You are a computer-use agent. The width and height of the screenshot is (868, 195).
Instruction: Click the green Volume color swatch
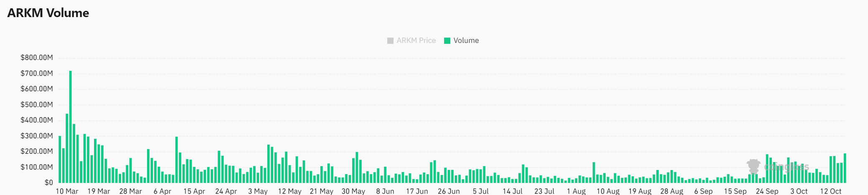pos(447,41)
